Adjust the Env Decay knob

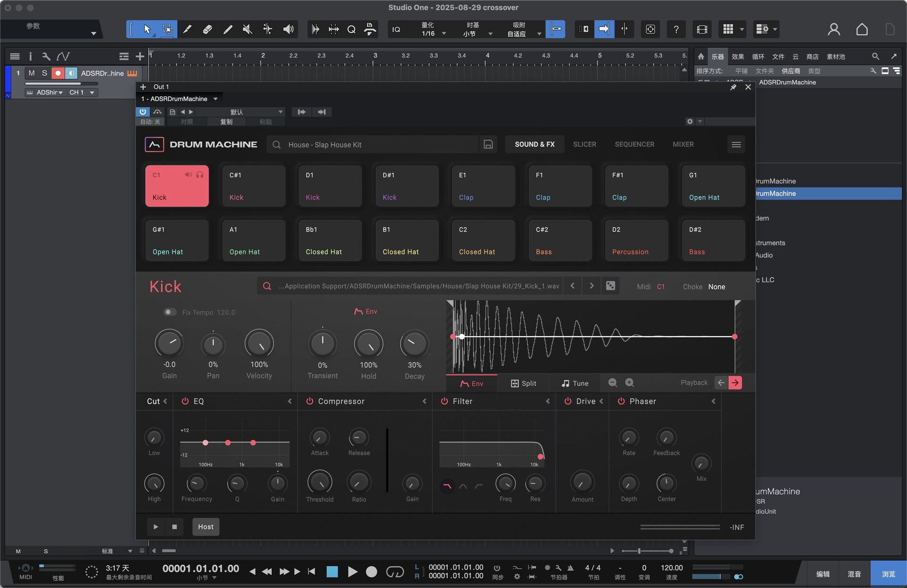414,343
